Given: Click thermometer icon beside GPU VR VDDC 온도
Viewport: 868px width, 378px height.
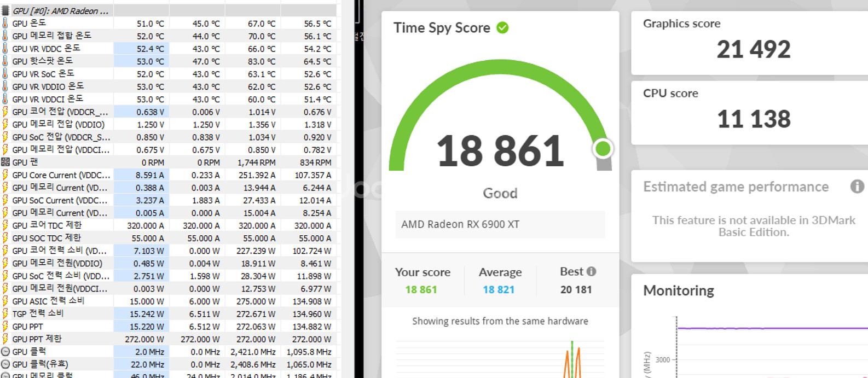Looking at the screenshot, I should point(5,48).
